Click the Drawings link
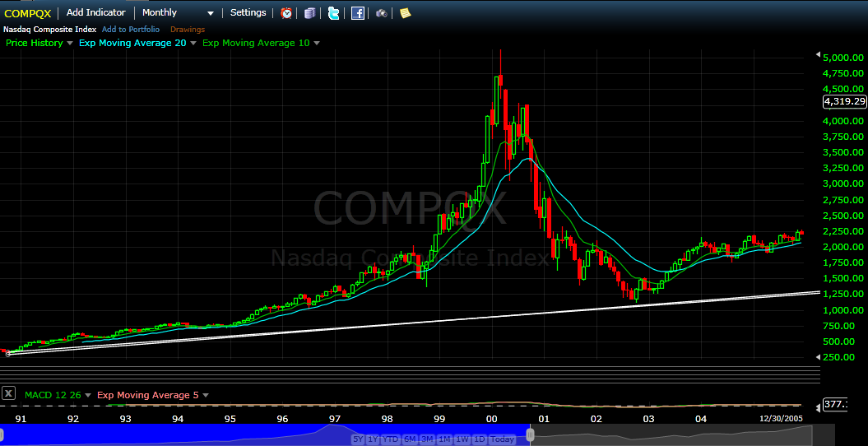This screenshot has width=868, height=446. point(187,30)
